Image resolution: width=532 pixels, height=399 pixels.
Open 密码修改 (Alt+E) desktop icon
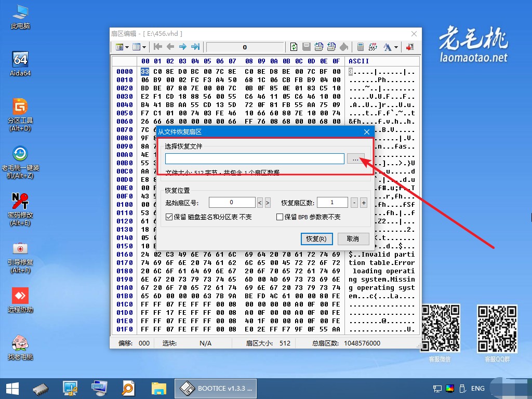pos(20,209)
